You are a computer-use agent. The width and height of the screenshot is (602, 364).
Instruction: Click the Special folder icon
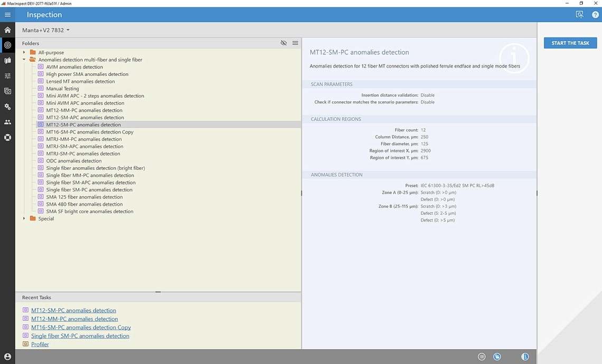[x=33, y=218]
